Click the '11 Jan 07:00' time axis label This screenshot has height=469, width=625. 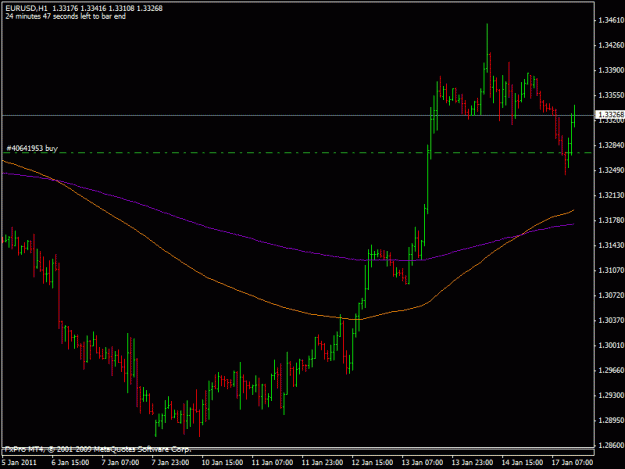pos(272,463)
